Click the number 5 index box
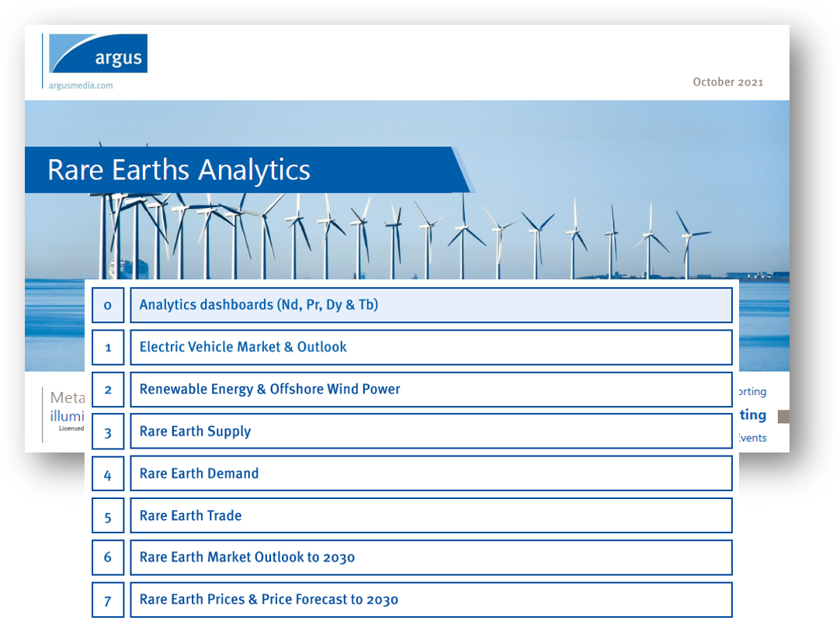Viewport: 840px width, 624px height. tap(107, 515)
